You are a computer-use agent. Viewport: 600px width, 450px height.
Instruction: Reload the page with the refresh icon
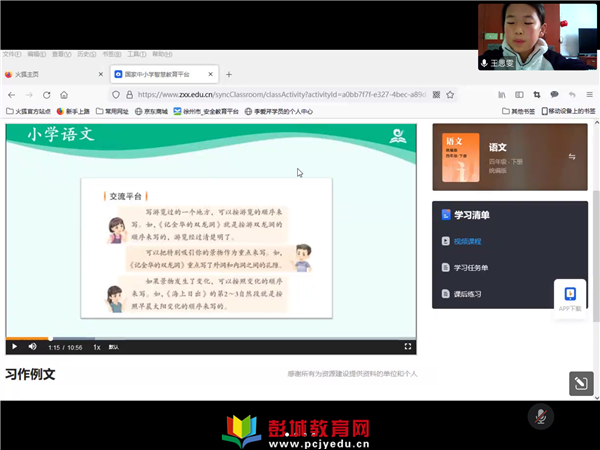click(47, 95)
